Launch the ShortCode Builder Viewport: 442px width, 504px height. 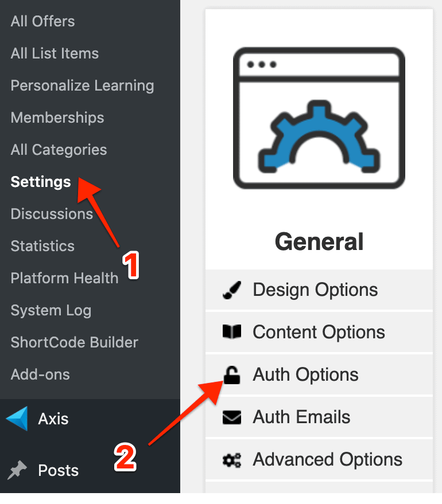click(74, 343)
